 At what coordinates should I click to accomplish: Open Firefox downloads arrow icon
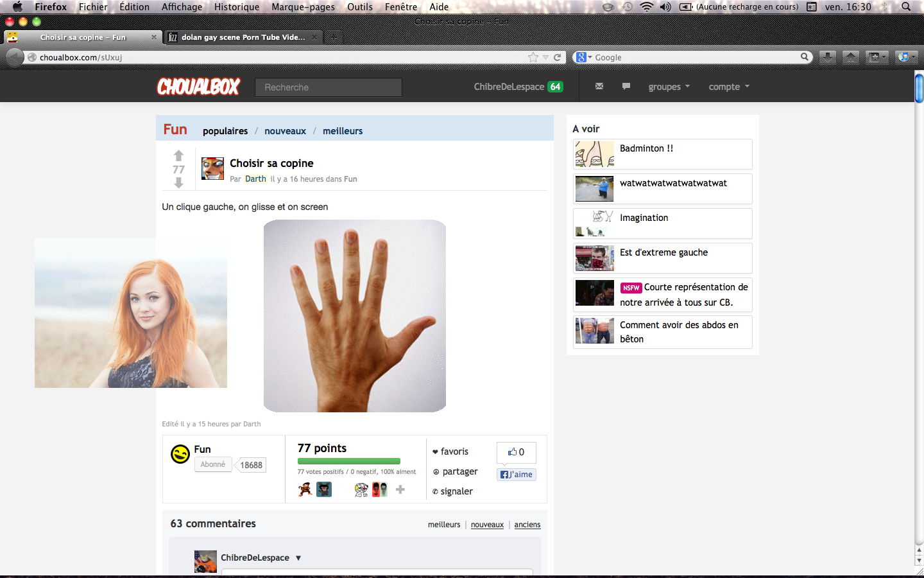click(x=828, y=57)
